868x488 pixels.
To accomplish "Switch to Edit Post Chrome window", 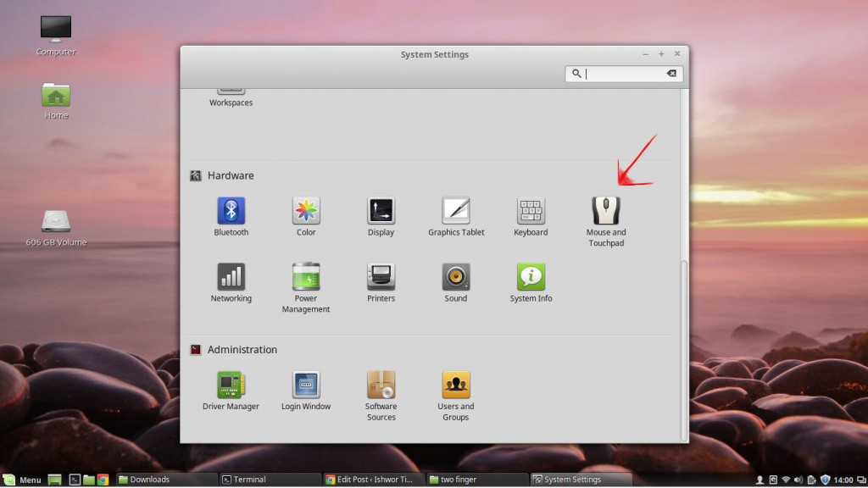I will tap(374, 480).
